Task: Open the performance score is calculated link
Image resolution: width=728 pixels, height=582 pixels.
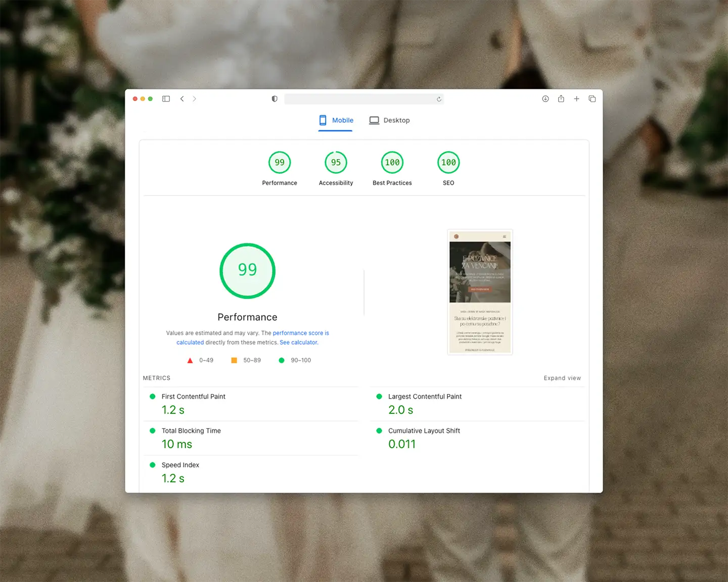Action: pyautogui.click(x=300, y=333)
